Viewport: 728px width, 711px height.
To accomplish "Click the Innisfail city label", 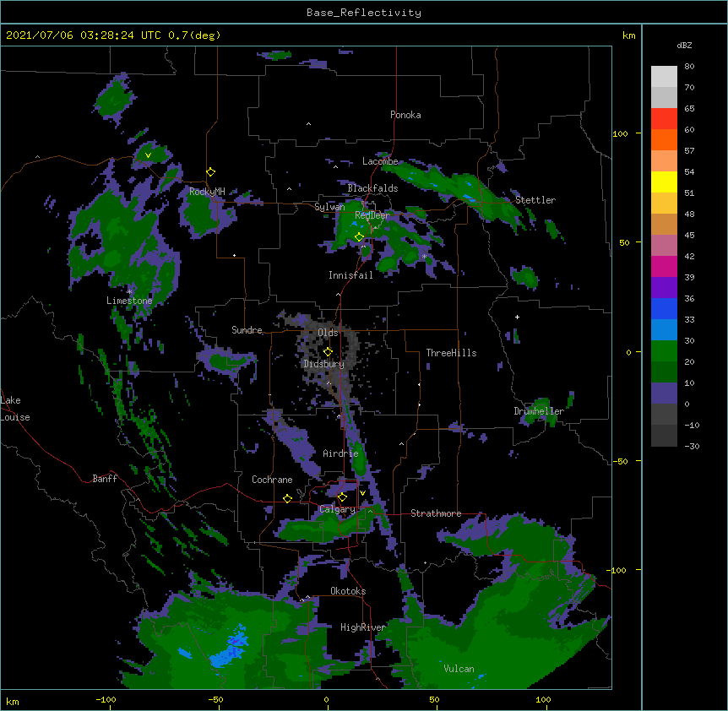I will click(350, 275).
